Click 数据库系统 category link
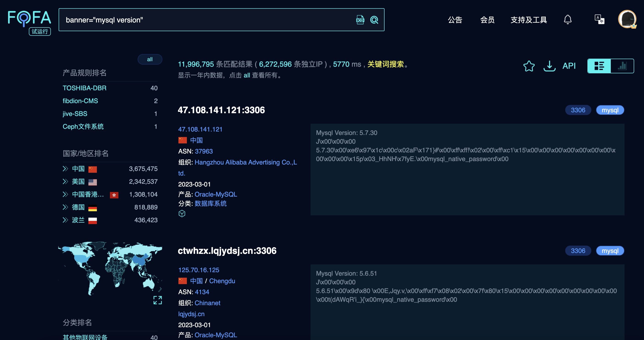This screenshot has height=340, width=644. coord(210,203)
